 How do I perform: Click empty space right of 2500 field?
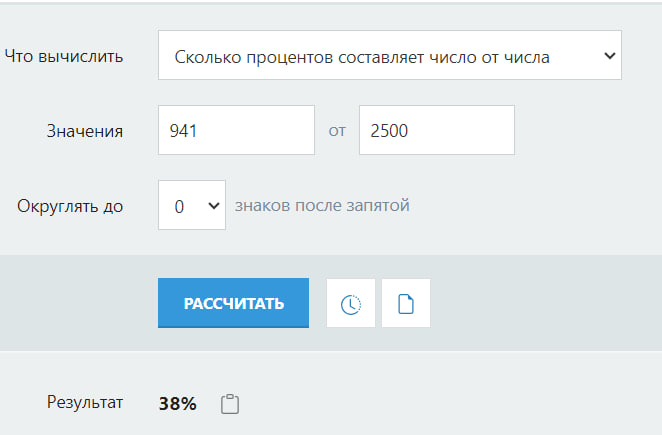(x=585, y=131)
